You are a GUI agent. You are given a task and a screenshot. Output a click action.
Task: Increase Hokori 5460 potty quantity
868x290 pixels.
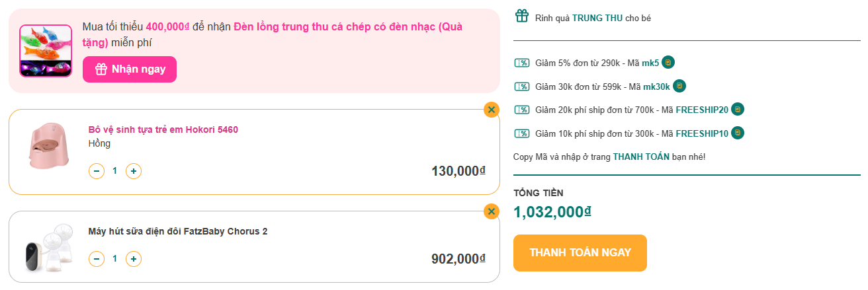click(x=134, y=171)
